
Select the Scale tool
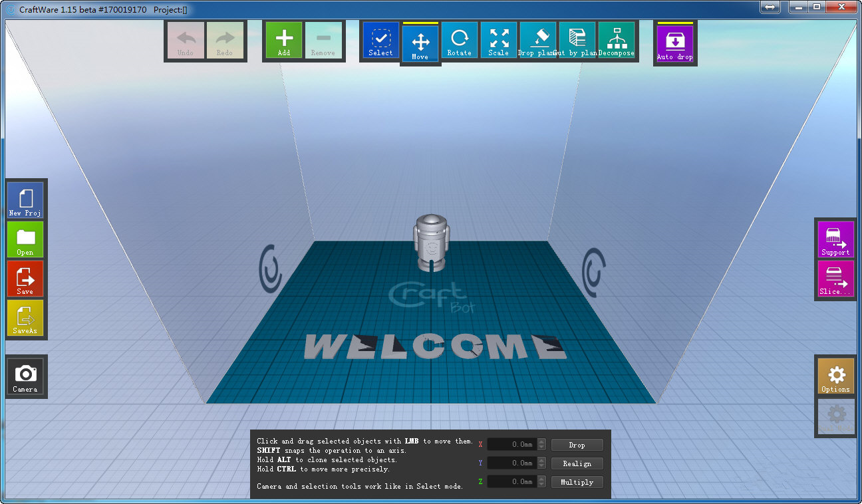coord(498,41)
